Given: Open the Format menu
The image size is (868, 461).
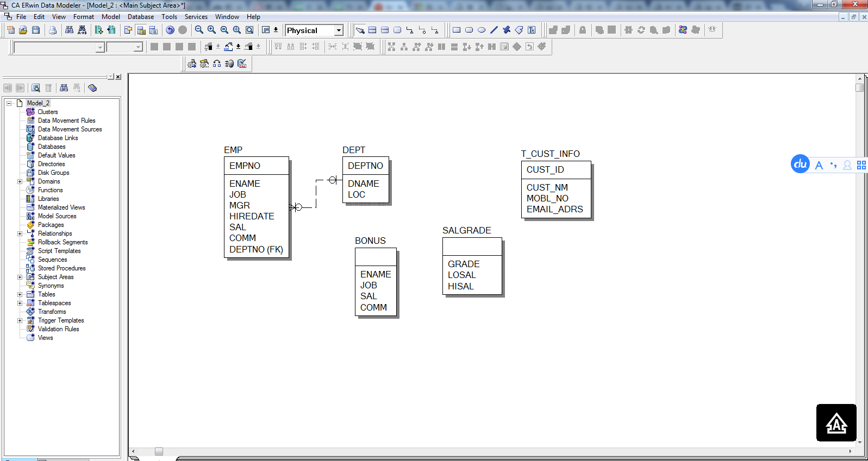Looking at the screenshot, I should [84, 17].
